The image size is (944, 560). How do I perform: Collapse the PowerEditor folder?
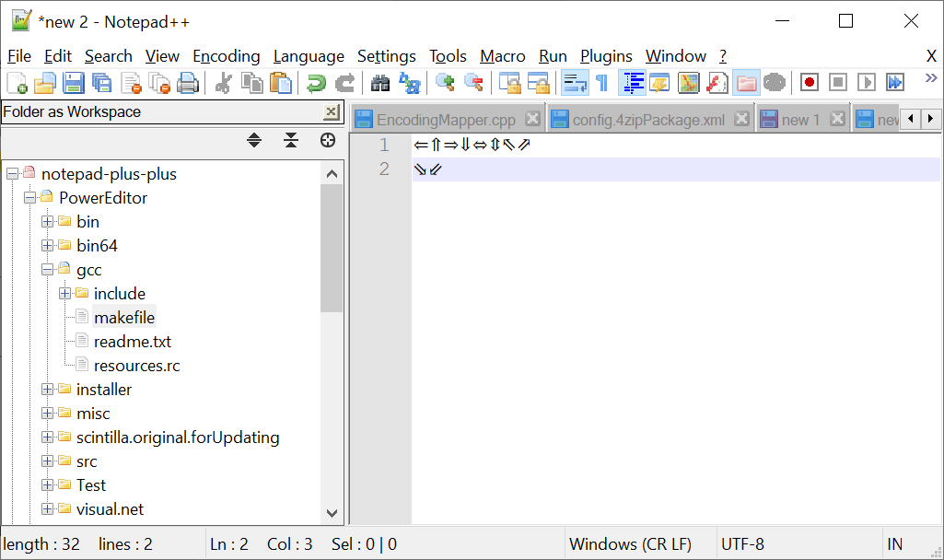[29, 197]
